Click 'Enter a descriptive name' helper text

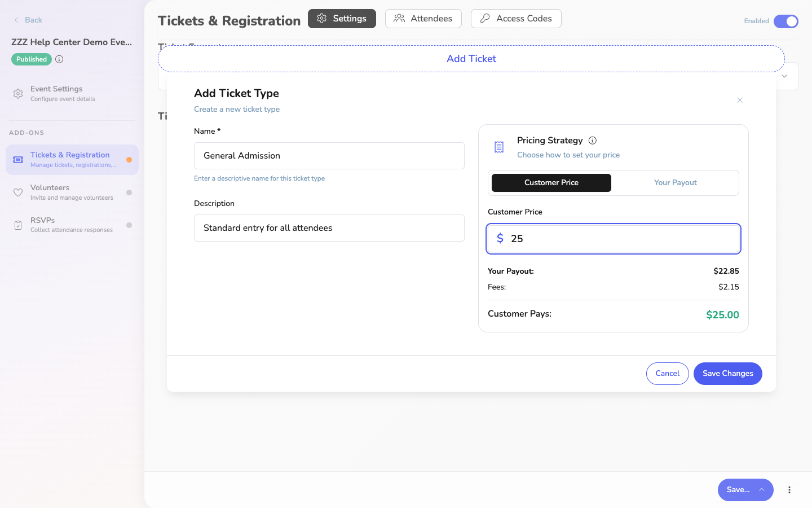click(x=259, y=178)
